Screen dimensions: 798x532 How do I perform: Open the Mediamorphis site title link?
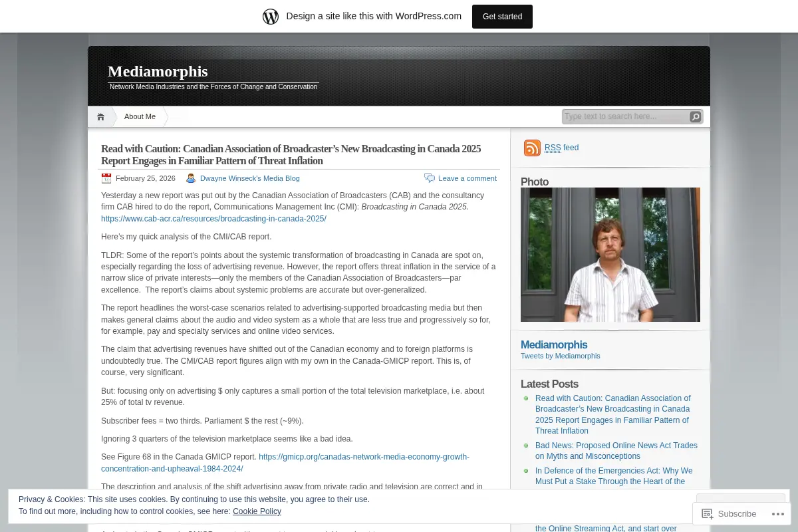pos(158,71)
